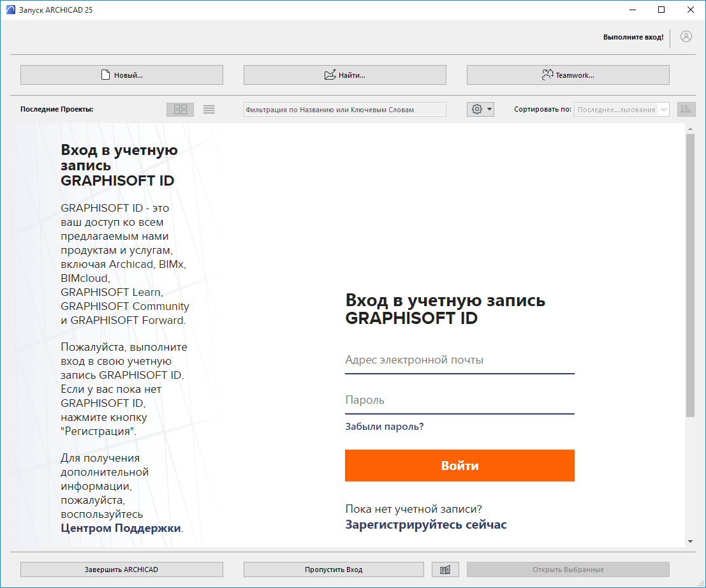Click the vertical scrollbar thumb
The image size is (706, 588).
[690, 276]
